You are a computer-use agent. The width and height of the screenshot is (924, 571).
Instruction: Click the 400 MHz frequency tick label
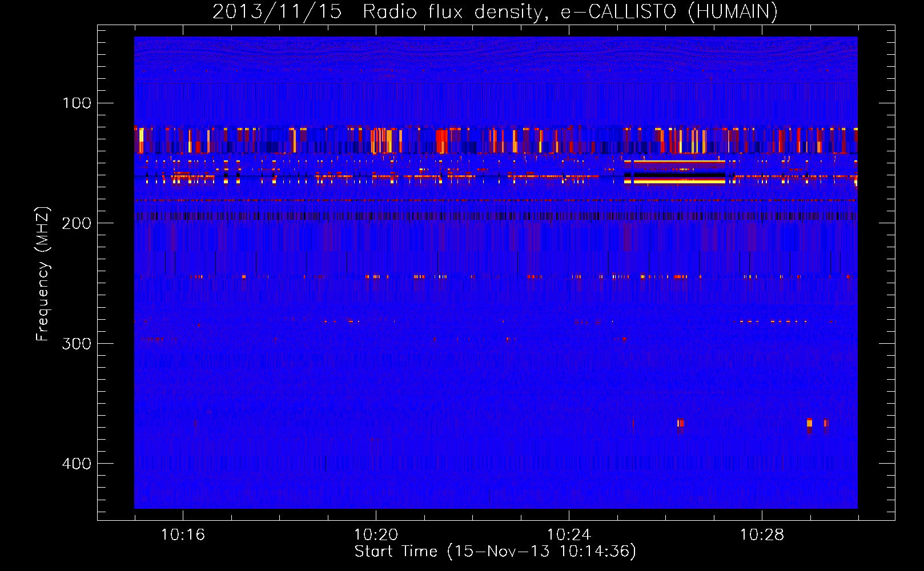pyautogui.click(x=77, y=463)
